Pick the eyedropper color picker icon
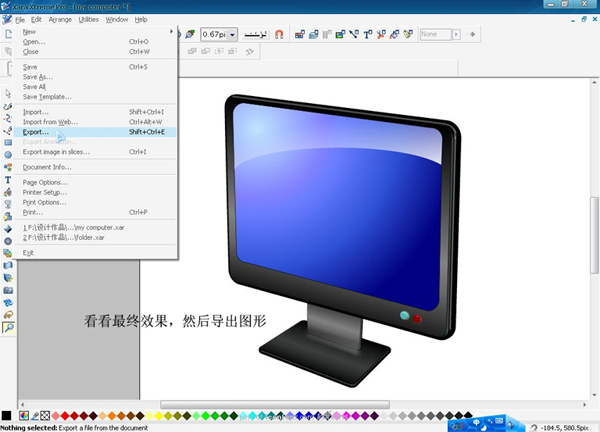Image resolution: width=600 pixels, height=432 pixels. tap(35, 416)
